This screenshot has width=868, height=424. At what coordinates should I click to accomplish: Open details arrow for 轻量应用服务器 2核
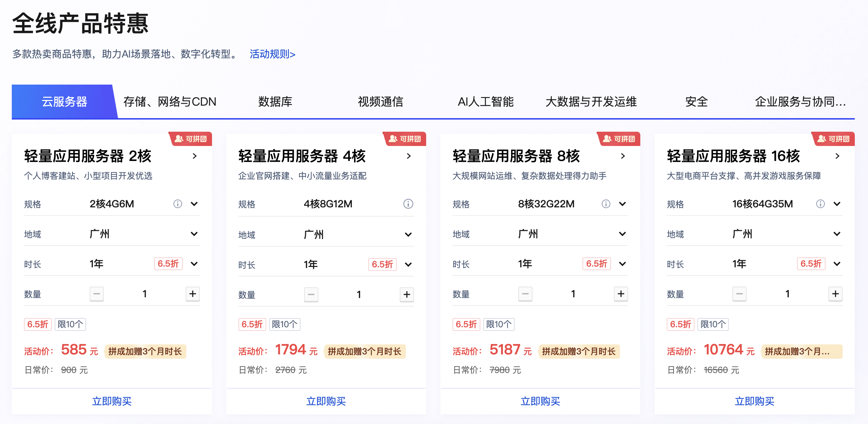(x=195, y=156)
